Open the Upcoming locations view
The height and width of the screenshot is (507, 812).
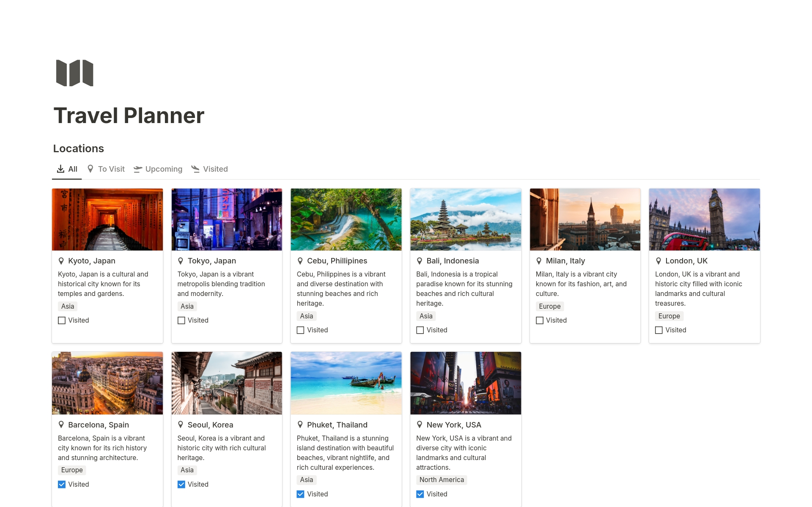pos(164,169)
